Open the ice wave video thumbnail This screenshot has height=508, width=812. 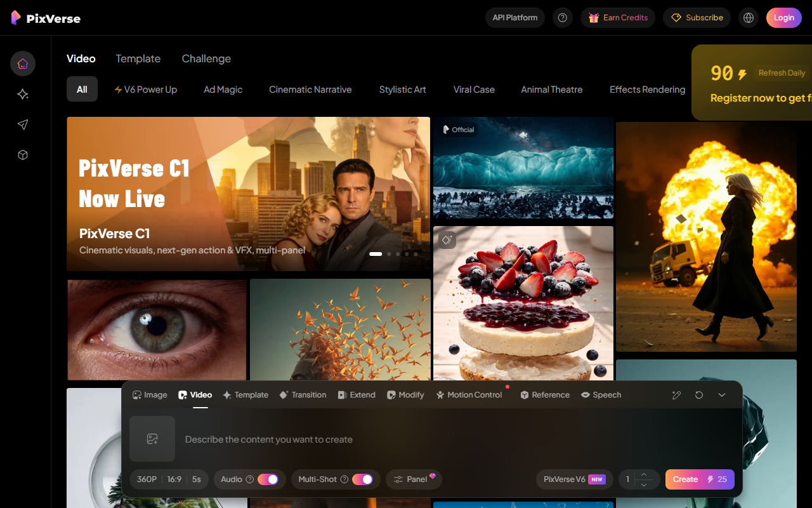tap(523, 168)
